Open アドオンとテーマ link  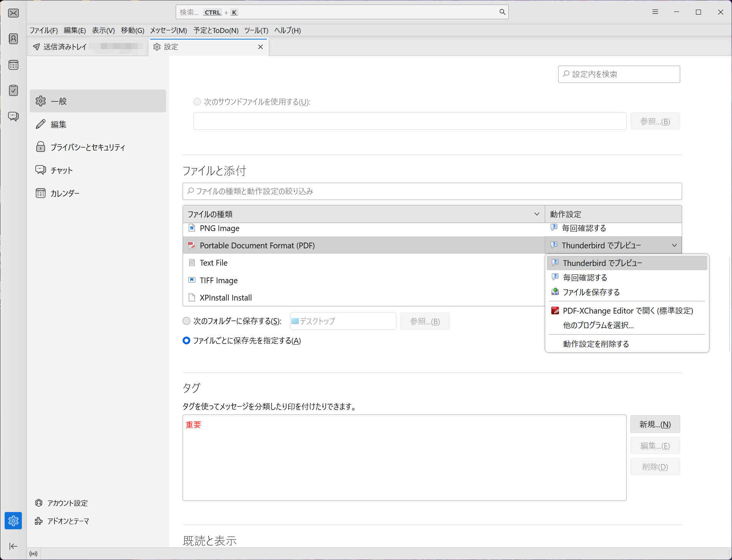68,521
